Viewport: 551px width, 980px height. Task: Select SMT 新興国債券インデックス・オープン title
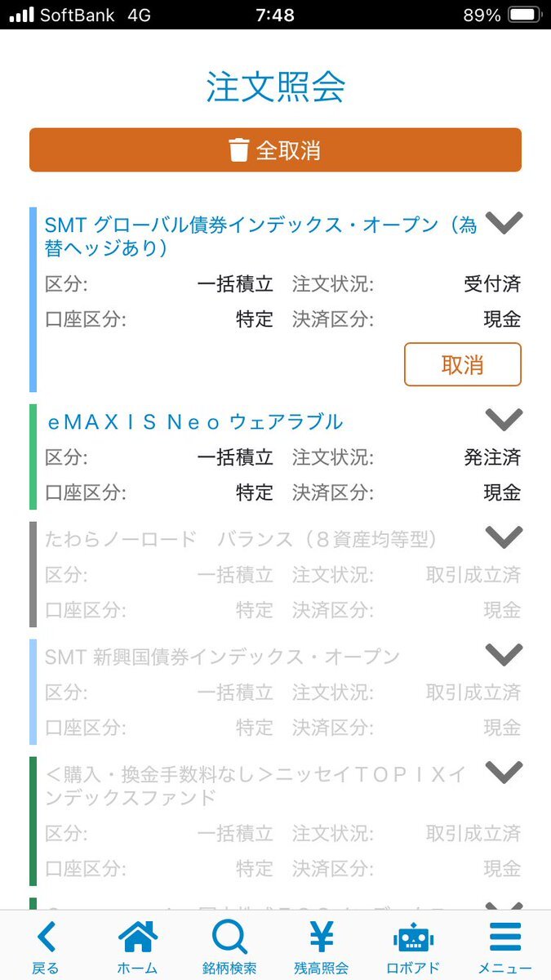click(x=223, y=657)
